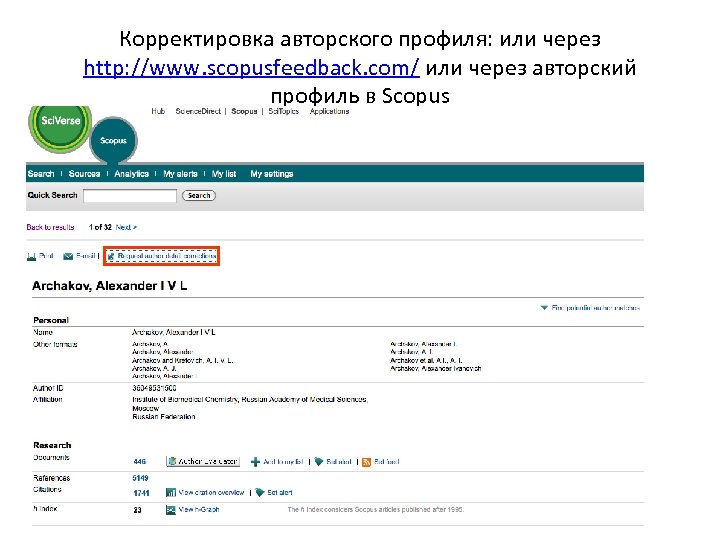Go Back to results
The width and height of the screenshot is (720, 540).
point(51,227)
